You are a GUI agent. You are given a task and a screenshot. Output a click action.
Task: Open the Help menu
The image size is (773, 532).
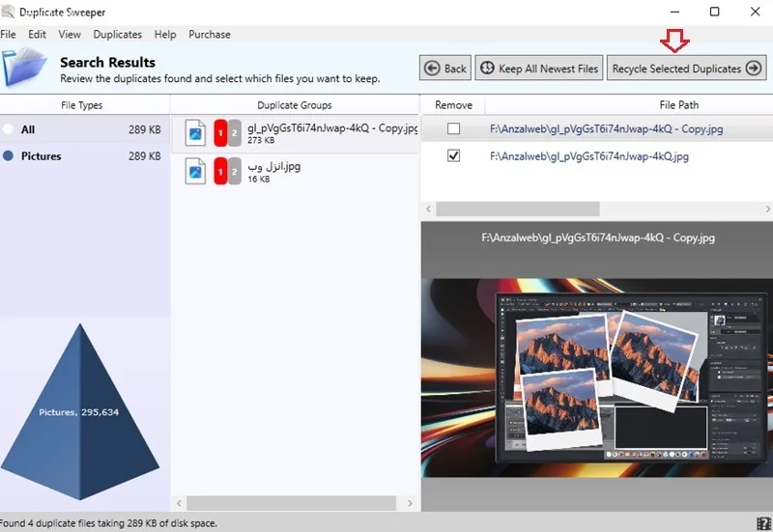(x=165, y=35)
